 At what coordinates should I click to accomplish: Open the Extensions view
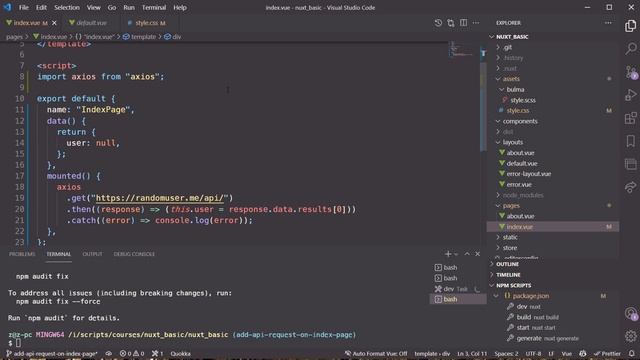[631, 118]
